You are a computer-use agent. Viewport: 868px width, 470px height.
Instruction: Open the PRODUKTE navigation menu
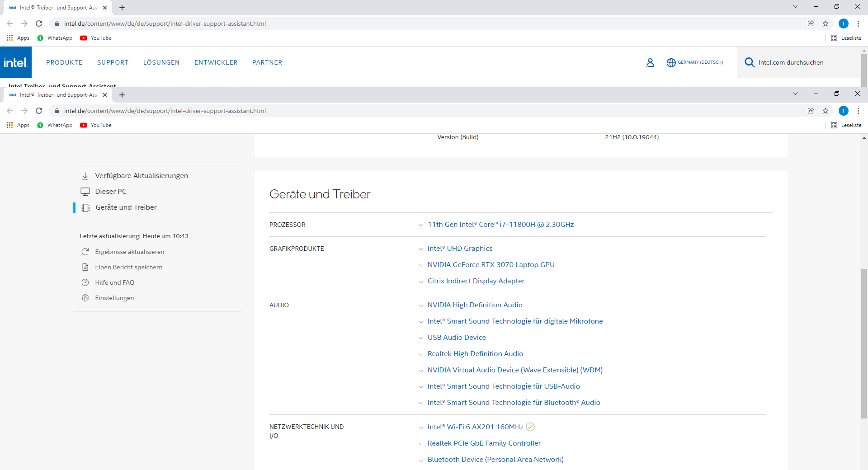click(x=64, y=62)
